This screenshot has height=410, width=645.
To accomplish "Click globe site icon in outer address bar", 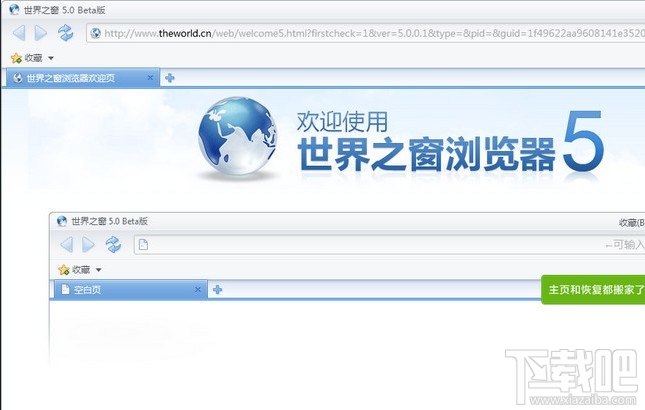I will [95, 33].
